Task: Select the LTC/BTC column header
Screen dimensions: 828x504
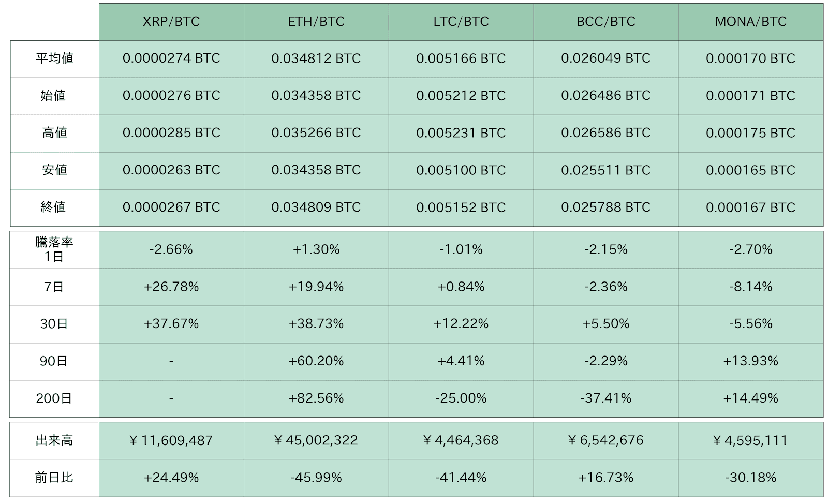Action: [x=461, y=22]
